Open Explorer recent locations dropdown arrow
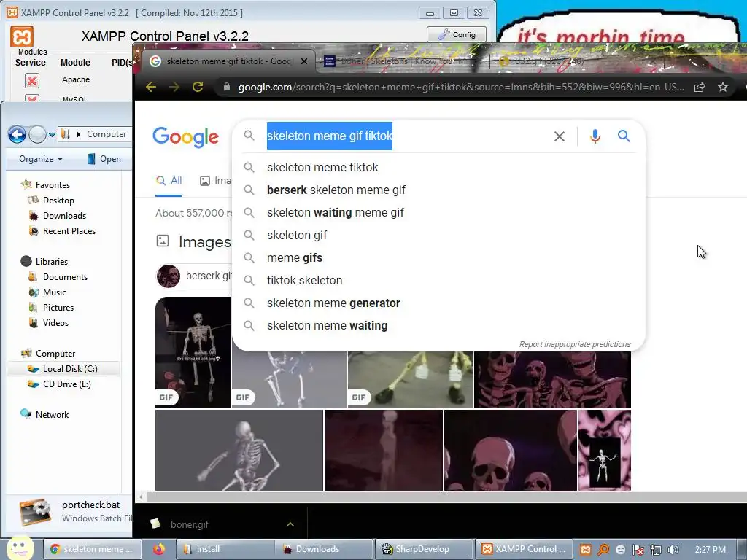The width and height of the screenshot is (747, 560). (x=52, y=134)
